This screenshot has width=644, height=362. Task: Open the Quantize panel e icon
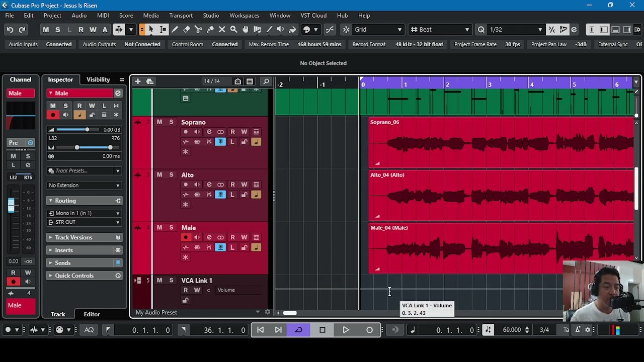click(574, 30)
